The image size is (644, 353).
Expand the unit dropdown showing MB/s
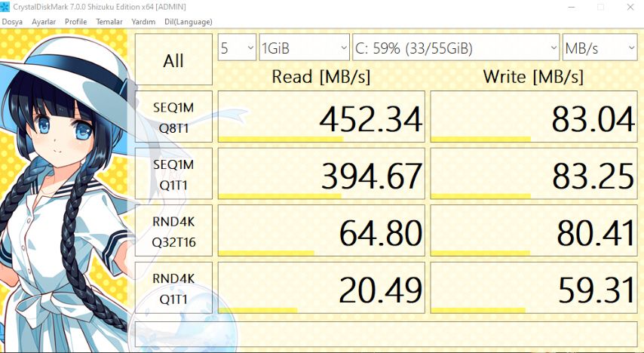[600, 48]
